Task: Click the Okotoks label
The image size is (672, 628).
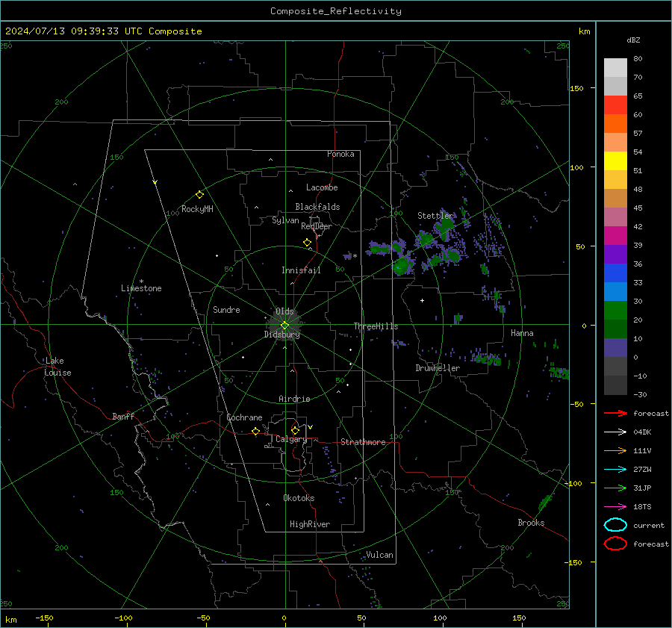Action: point(299,497)
